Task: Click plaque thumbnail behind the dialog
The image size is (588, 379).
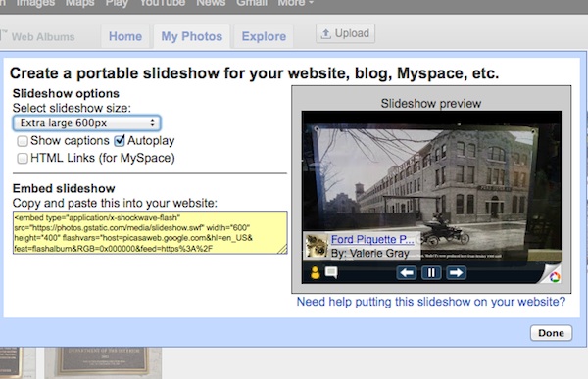Action: tap(103, 362)
